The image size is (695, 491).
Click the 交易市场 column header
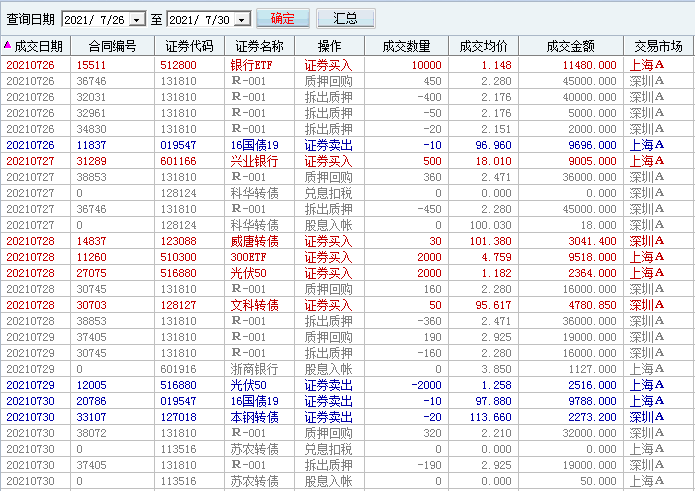[658, 46]
